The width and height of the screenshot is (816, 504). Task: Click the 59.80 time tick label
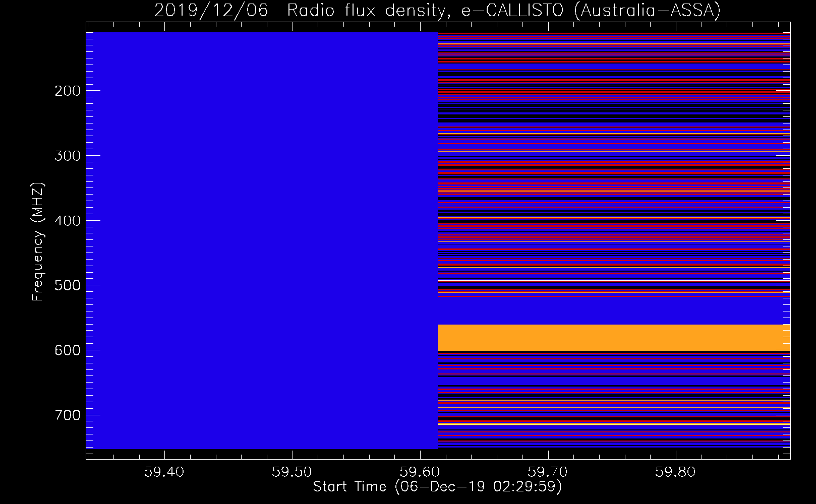point(675,472)
